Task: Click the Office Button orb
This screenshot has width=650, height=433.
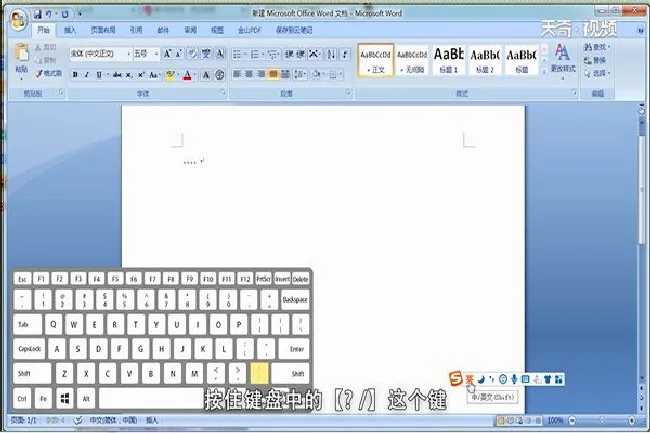Action: tap(19, 20)
